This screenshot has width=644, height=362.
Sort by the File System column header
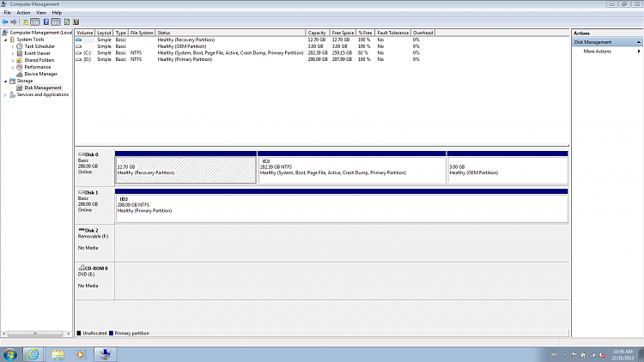142,33
